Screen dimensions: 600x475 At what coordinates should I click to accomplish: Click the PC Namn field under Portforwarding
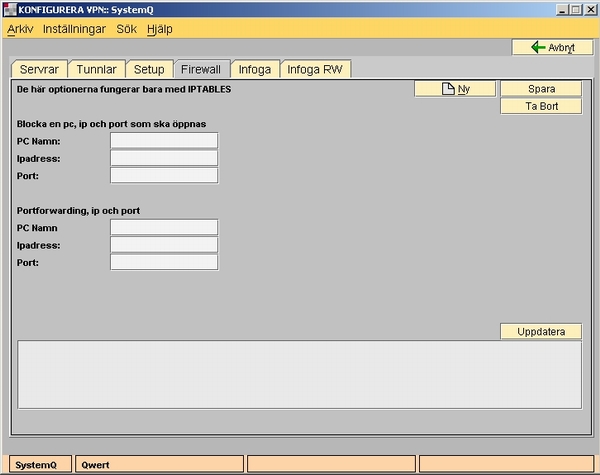pos(164,227)
